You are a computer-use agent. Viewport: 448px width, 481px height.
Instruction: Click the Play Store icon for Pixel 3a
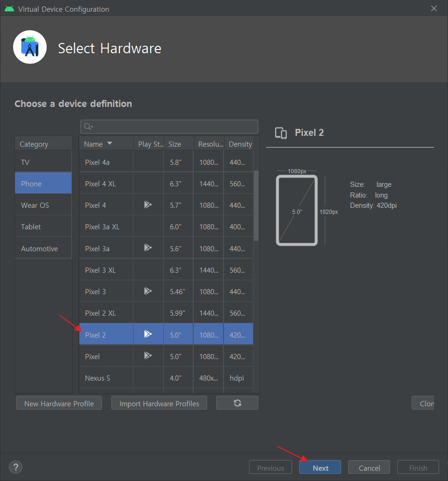[x=148, y=248]
